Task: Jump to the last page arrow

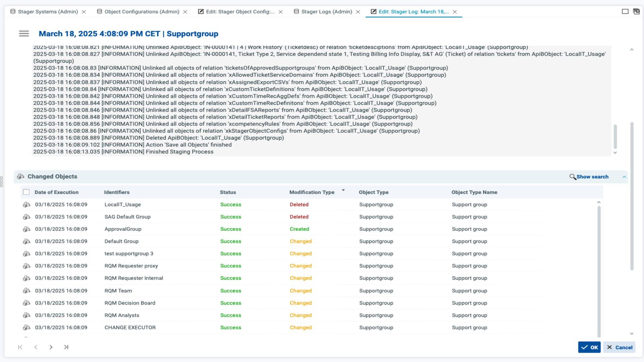Action: [66, 347]
